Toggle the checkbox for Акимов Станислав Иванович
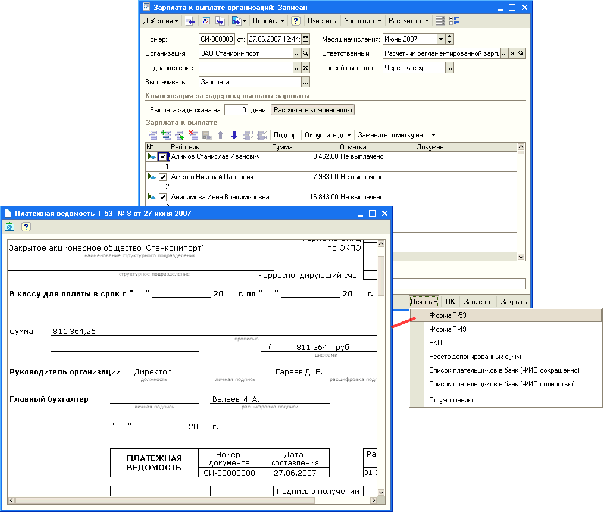The height and width of the screenshot is (513, 604). point(163,157)
